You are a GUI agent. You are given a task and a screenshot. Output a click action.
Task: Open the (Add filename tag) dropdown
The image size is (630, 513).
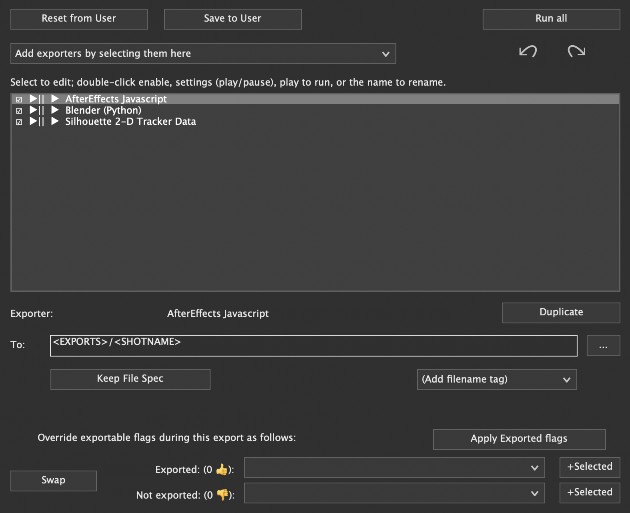pyautogui.click(x=496, y=380)
